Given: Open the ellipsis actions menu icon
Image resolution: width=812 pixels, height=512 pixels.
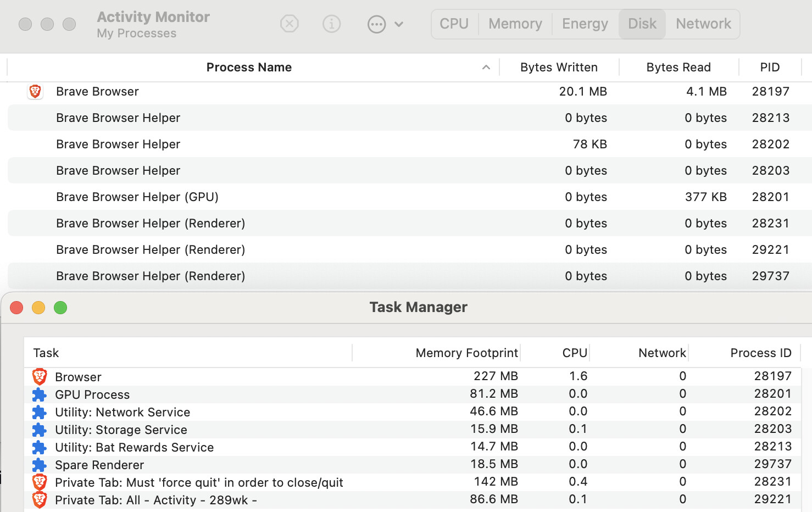Looking at the screenshot, I should coord(376,24).
